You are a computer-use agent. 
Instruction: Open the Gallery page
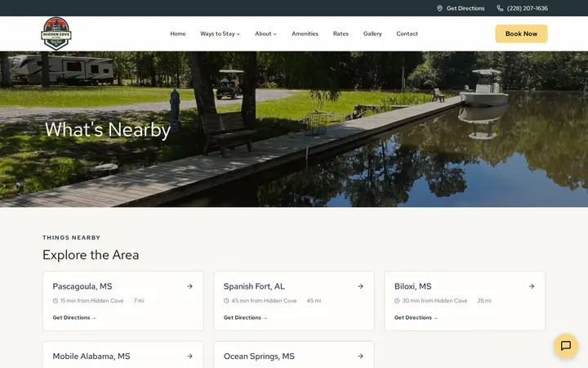point(372,34)
